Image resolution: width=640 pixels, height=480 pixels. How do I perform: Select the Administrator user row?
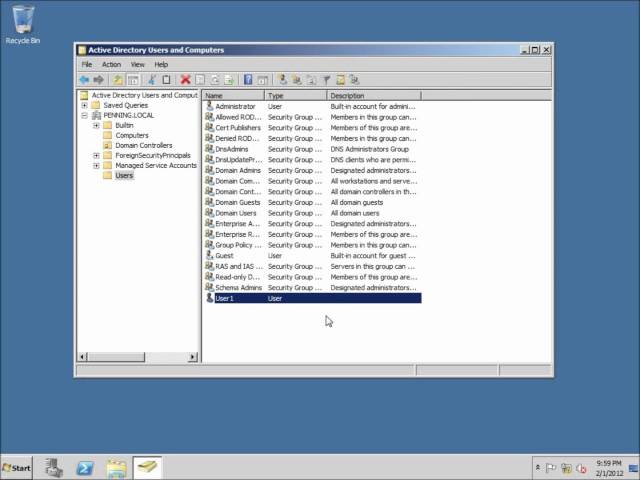pos(313,107)
